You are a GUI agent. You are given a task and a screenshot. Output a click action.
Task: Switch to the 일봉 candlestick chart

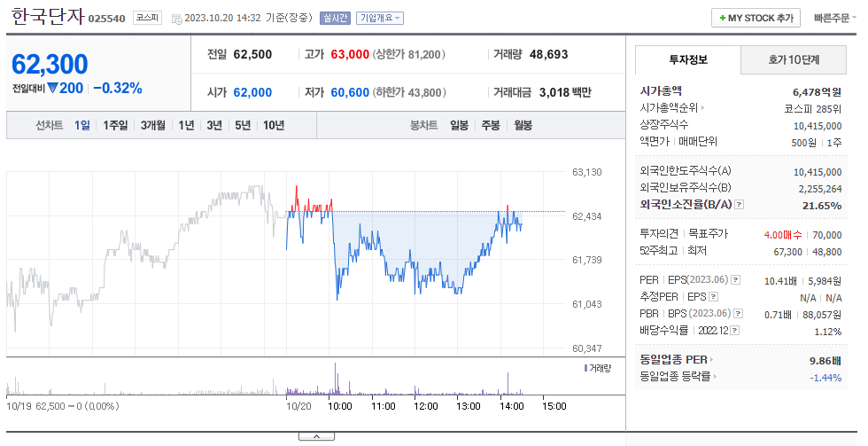click(x=459, y=125)
